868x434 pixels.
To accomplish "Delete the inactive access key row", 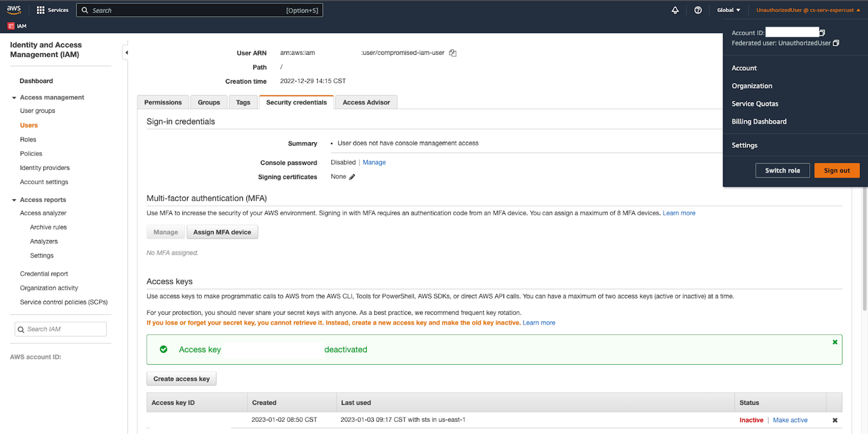I will [835, 420].
